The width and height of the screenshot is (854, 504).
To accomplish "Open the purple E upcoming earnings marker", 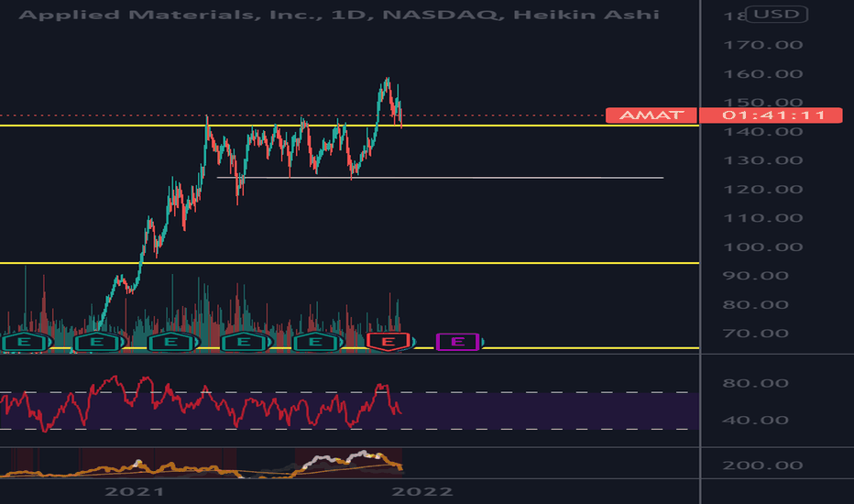I will coord(457,342).
